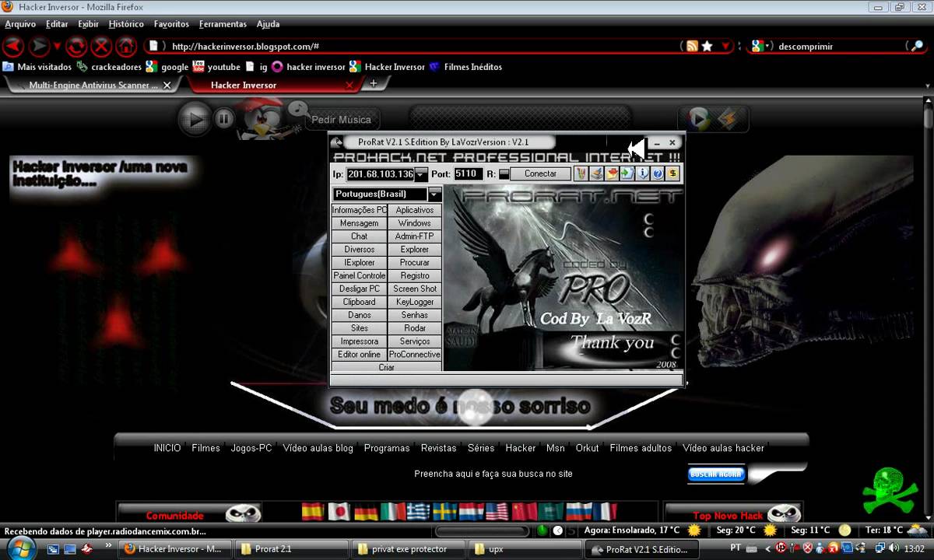
Task: Open the Vídeo aulas hacker link
Action: click(x=723, y=448)
